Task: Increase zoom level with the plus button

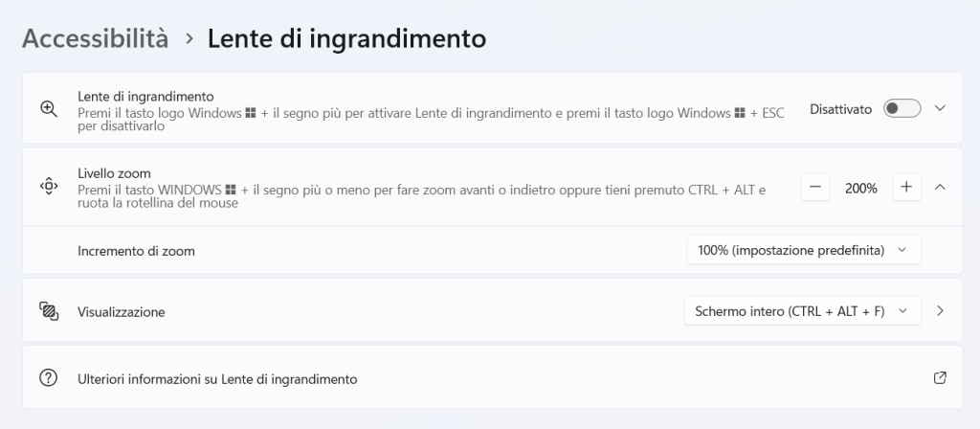Action: (906, 188)
